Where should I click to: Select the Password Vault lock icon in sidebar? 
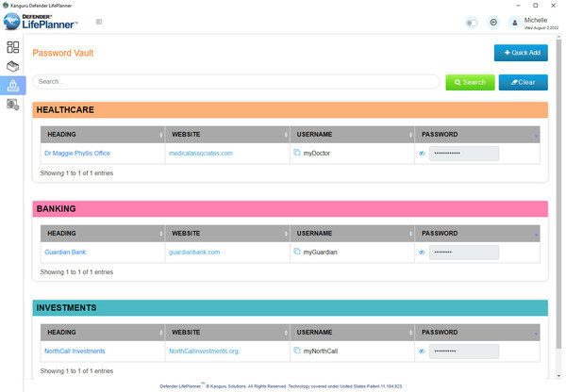13,86
